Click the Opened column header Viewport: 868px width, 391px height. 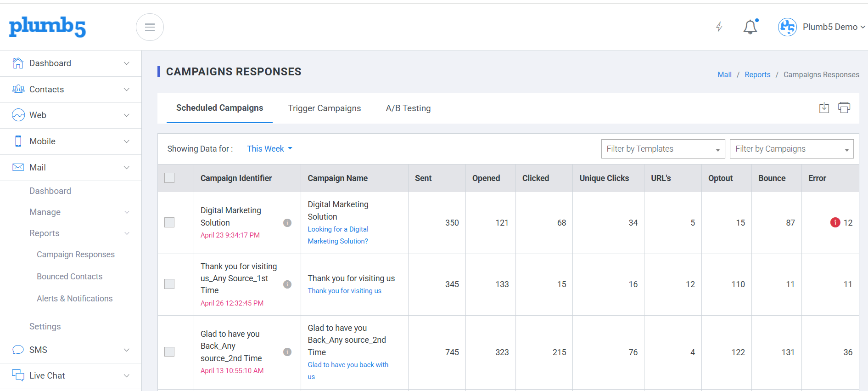[x=486, y=178]
